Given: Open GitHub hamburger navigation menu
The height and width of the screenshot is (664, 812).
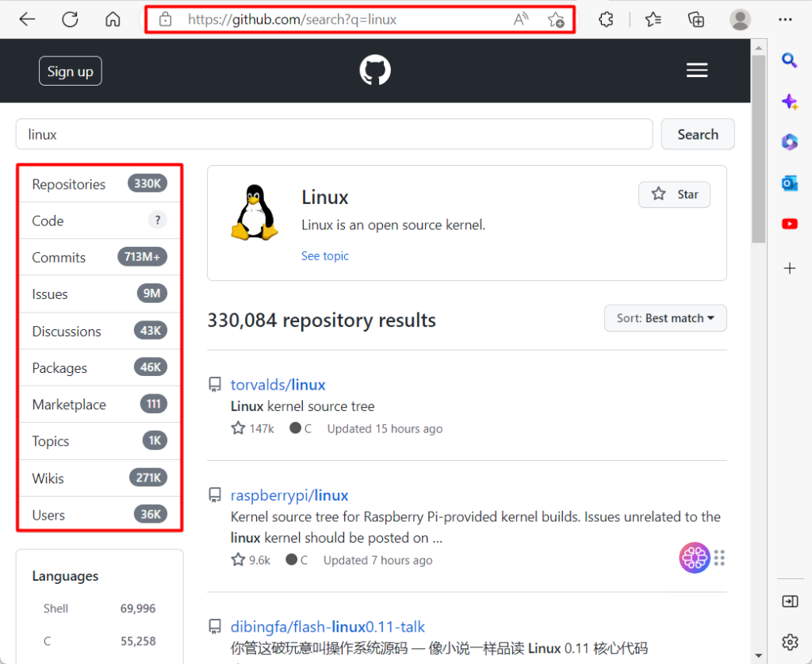Looking at the screenshot, I should [x=697, y=70].
